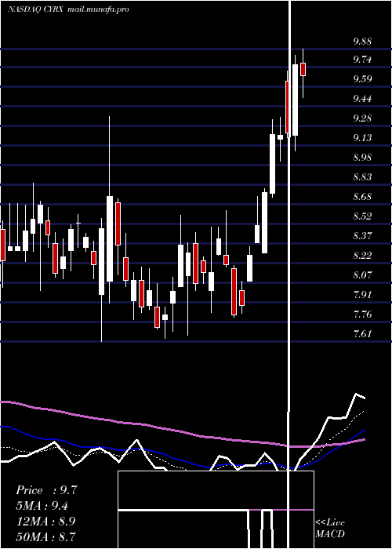Select the 8.37 price axis label
Screen dimensions: 392x549
tap(362, 236)
